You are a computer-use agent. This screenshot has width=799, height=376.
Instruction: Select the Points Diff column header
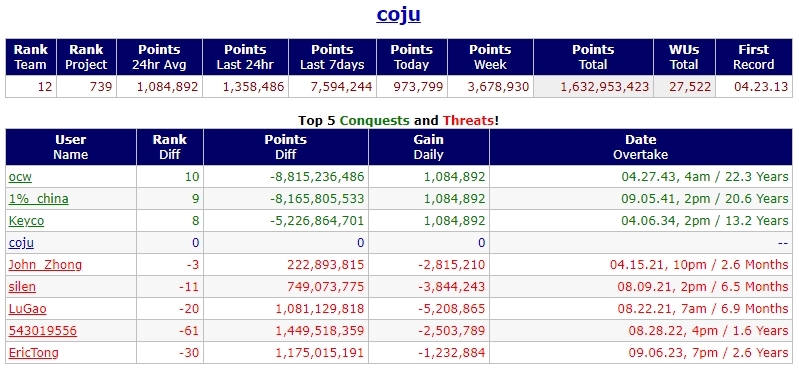pos(285,147)
